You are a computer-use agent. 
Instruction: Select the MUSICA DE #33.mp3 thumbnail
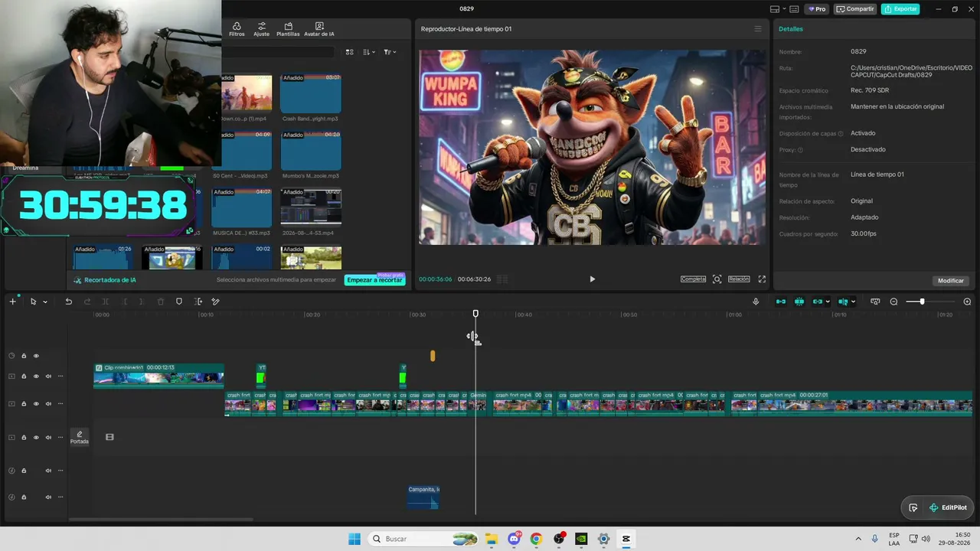pos(241,207)
